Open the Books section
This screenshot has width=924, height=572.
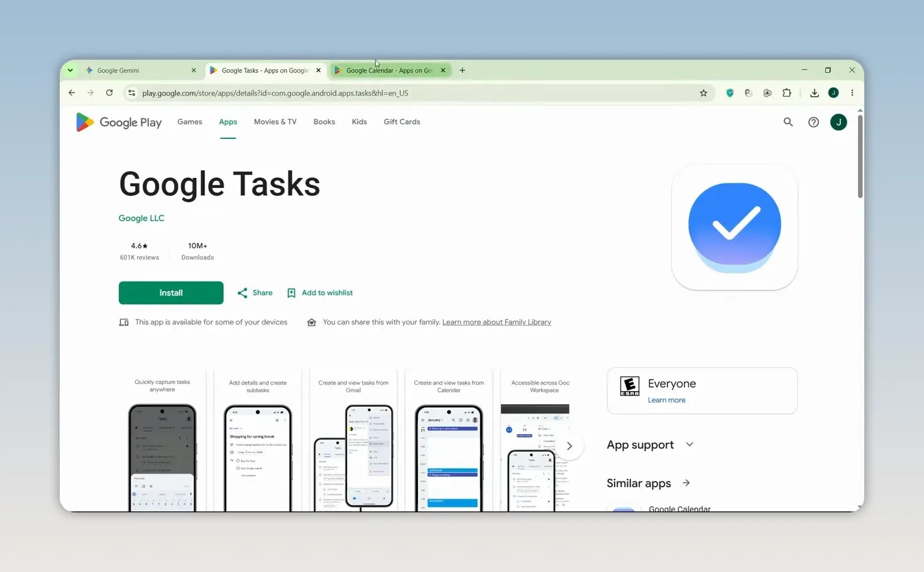[324, 122]
